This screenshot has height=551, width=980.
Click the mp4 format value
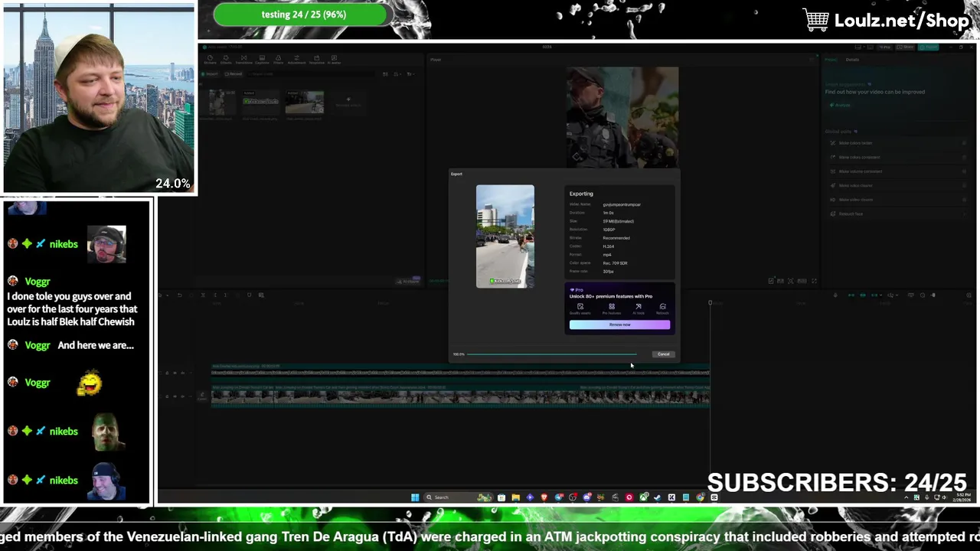tap(607, 255)
